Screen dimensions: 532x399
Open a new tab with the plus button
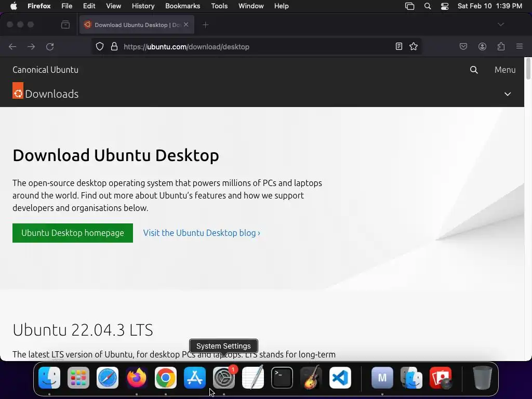coord(206,25)
